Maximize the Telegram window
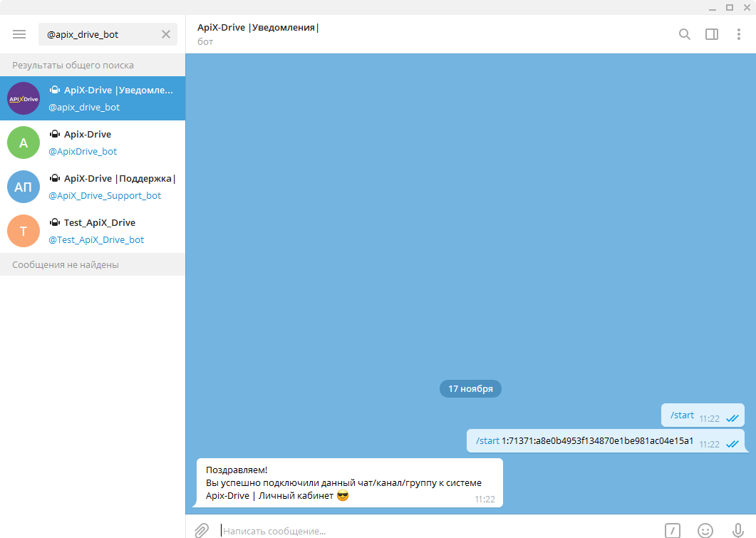This screenshot has height=538, width=756. coord(730,7)
